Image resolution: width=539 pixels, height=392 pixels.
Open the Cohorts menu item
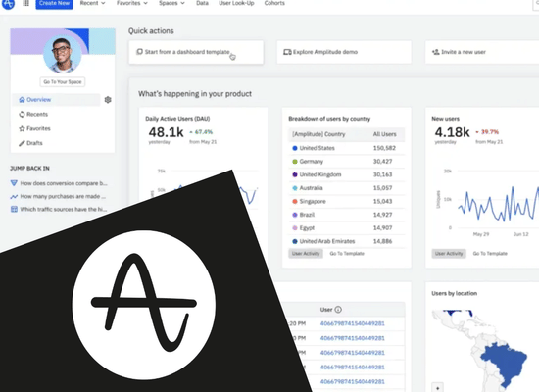coord(274,3)
